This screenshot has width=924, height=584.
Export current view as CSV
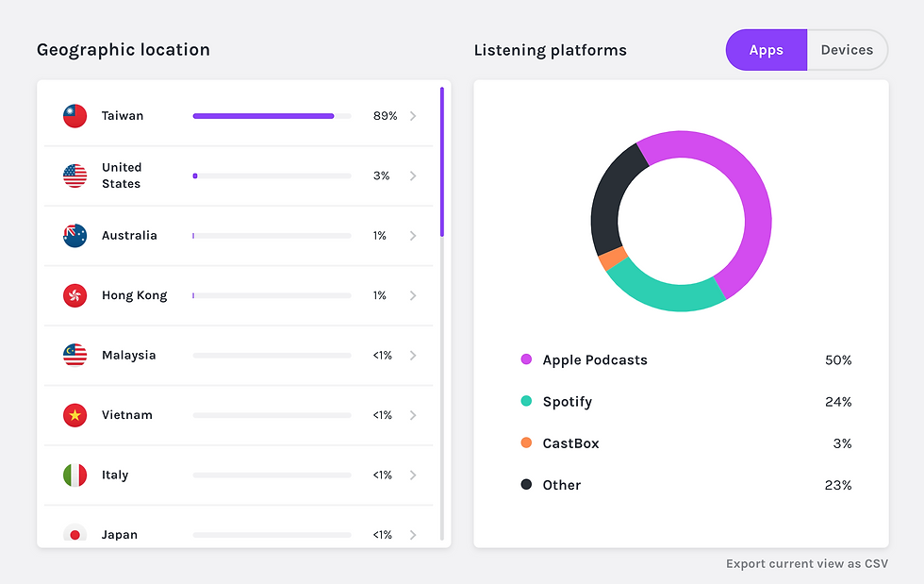pyautogui.click(x=807, y=564)
